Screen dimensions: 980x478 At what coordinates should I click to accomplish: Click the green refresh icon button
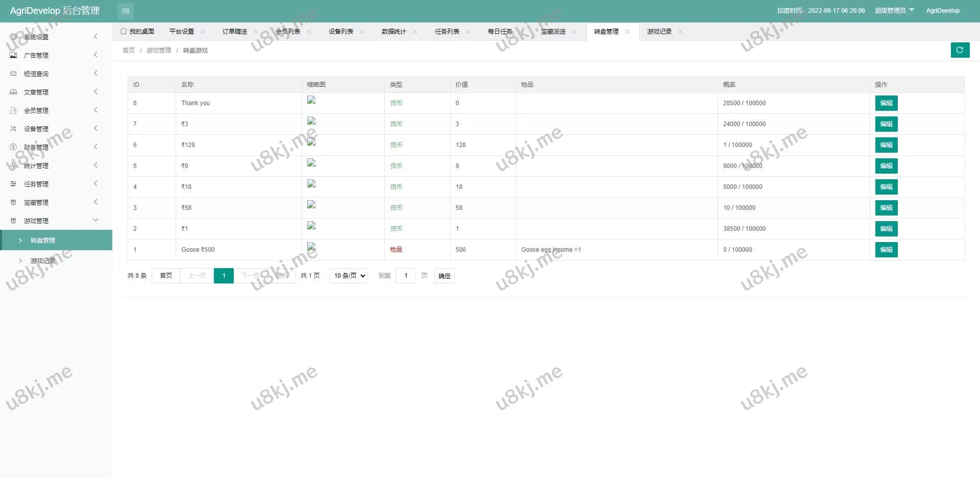960,50
